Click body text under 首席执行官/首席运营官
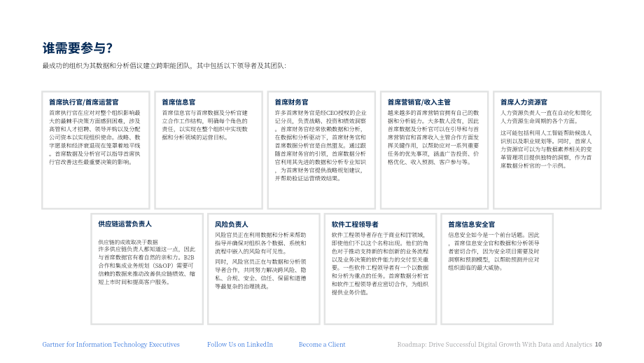This screenshot has height=363, width=644. coord(95,137)
